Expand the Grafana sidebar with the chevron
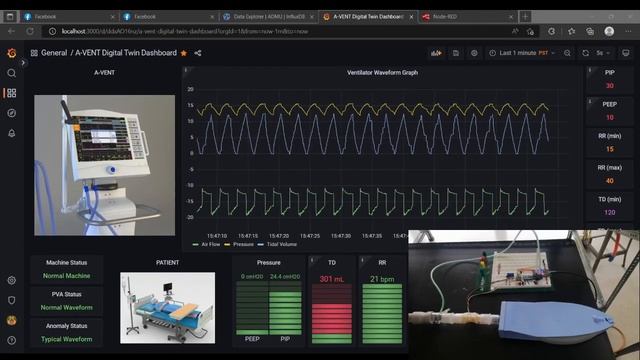640x360 pixels. pos(23,63)
